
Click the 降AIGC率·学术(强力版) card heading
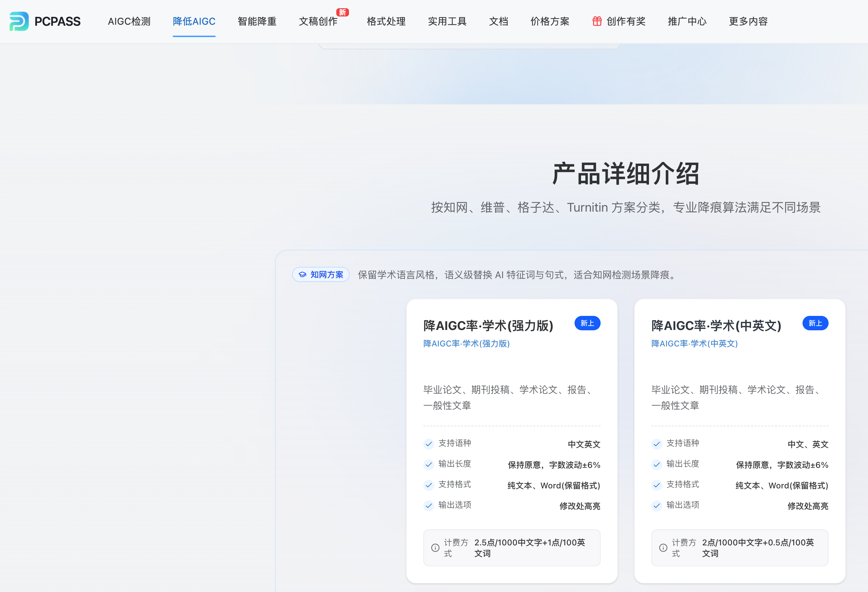tap(488, 325)
